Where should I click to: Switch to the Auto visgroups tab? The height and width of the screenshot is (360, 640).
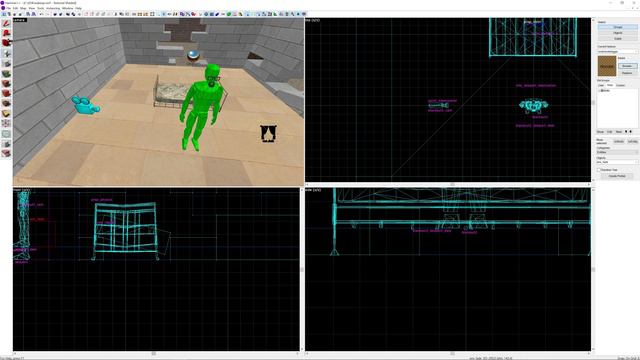(610, 85)
